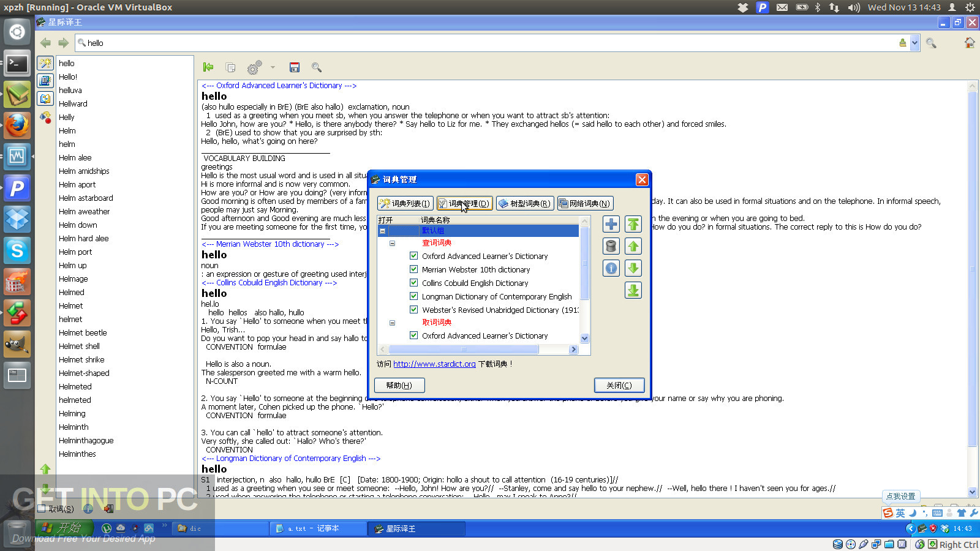Click the 关闭(C) close button

pos(619,385)
